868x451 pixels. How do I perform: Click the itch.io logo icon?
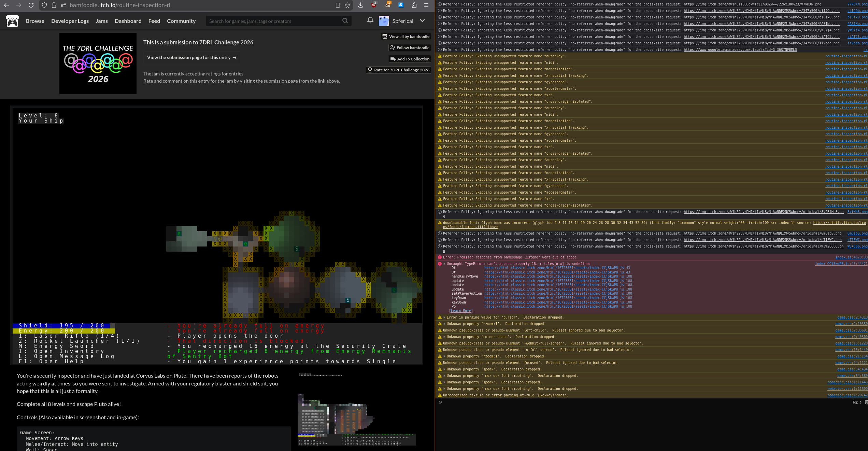pyautogui.click(x=13, y=21)
